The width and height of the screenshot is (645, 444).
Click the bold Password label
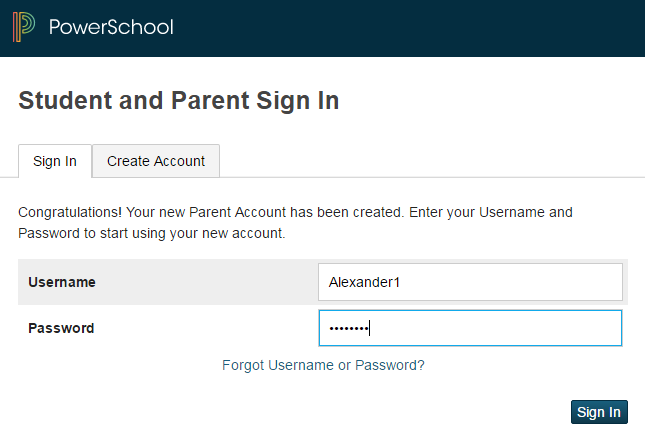pyautogui.click(x=61, y=328)
